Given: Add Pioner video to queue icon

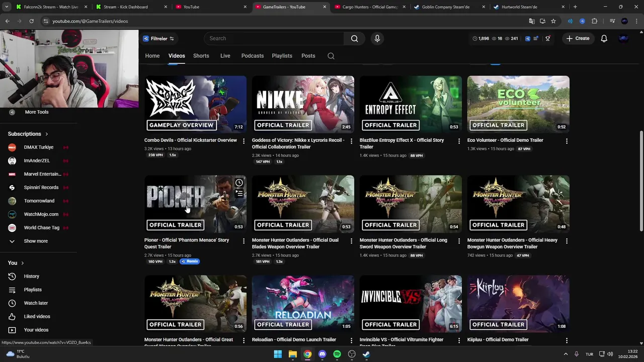Looking at the screenshot, I should coord(239,193).
